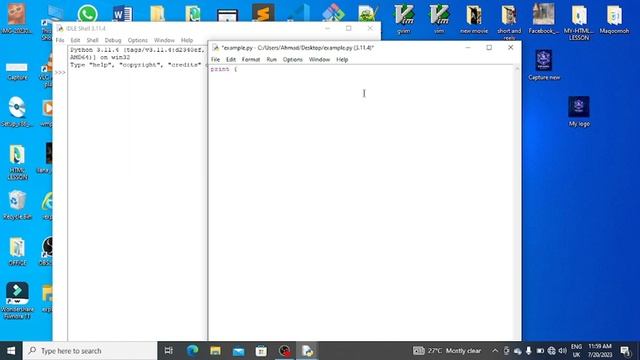Viewport: 640px width, 360px height.
Task: Click the ENG UK language indicator
Action: [576, 351]
